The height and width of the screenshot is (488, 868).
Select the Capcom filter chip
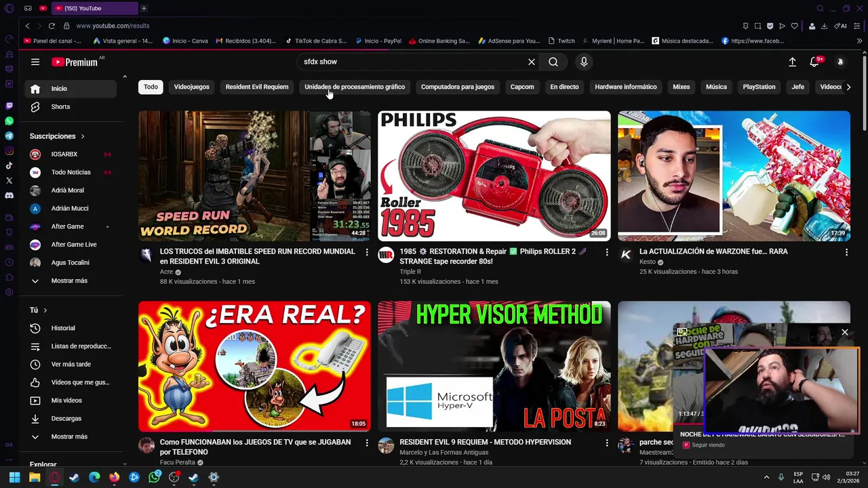click(x=522, y=87)
